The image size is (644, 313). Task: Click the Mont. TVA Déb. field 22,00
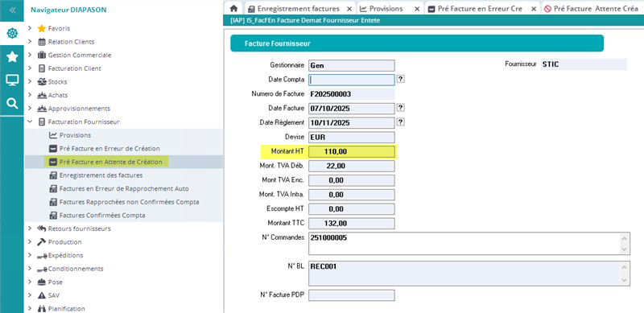click(352, 166)
